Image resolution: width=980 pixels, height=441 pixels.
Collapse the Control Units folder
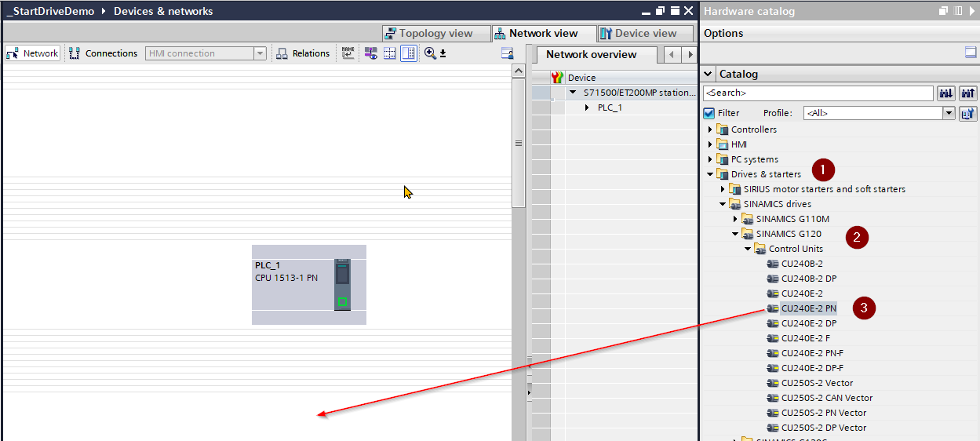point(748,249)
